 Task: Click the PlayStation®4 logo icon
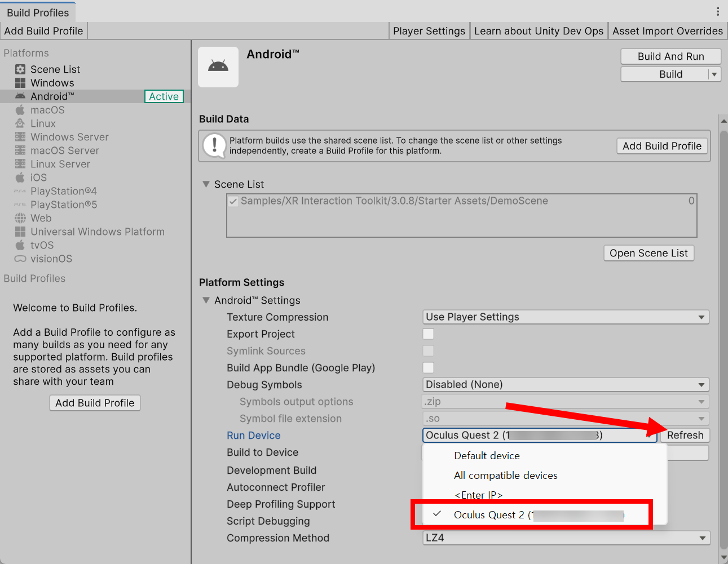click(20, 191)
